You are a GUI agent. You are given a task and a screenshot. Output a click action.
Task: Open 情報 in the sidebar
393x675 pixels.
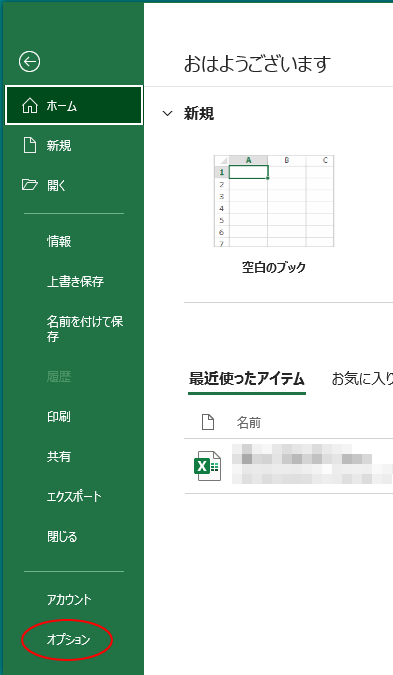[59, 241]
